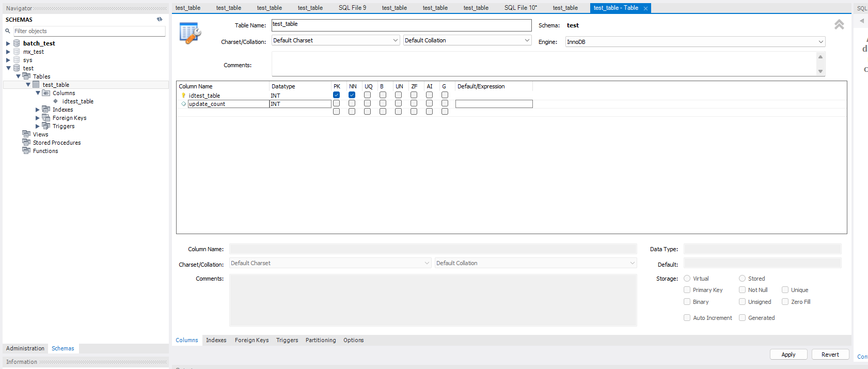Click the update_count column name cell
Image resolution: width=868 pixels, height=369 pixels.
pos(228,104)
